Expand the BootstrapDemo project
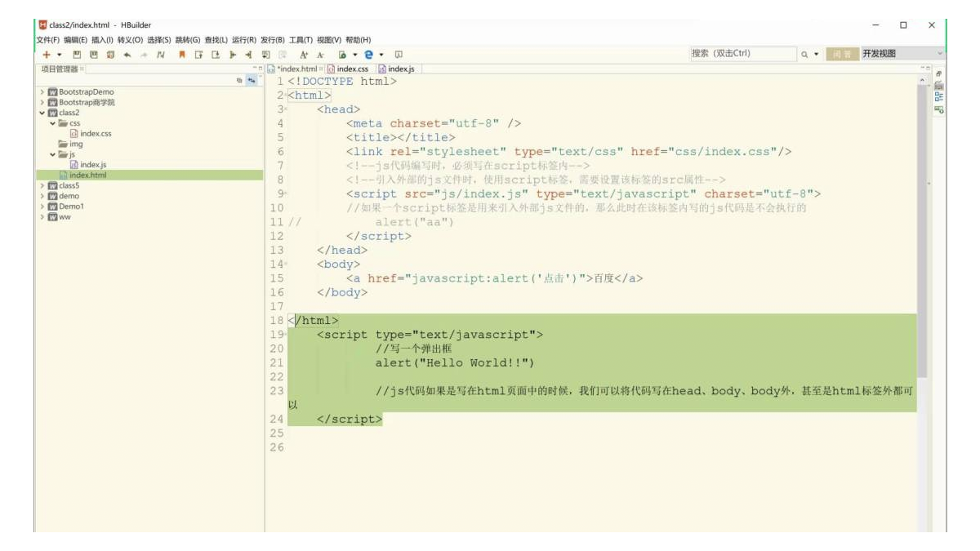This screenshot has height=551, width=980. [42, 92]
